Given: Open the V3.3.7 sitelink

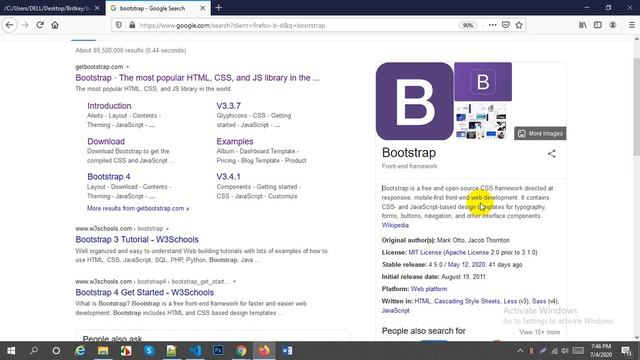Looking at the screenshot, I should (x=229, y=106).
